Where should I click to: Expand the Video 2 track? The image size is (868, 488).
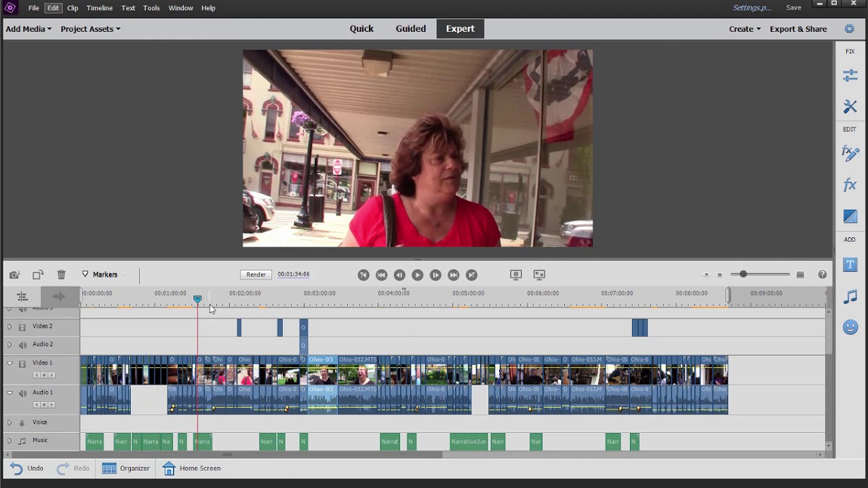coord(9,327)
